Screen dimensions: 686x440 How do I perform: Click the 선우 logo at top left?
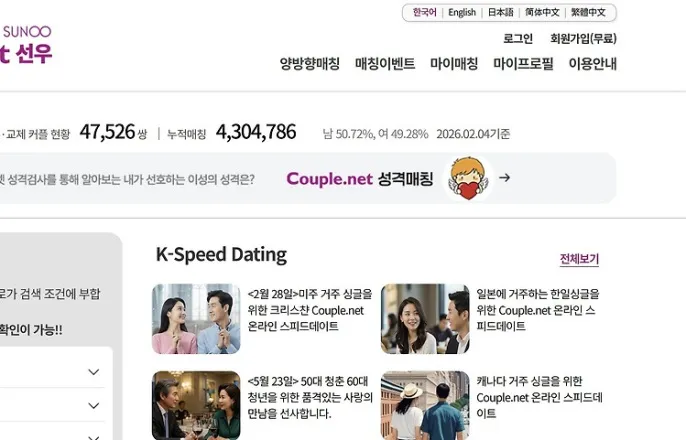[26, 44]
